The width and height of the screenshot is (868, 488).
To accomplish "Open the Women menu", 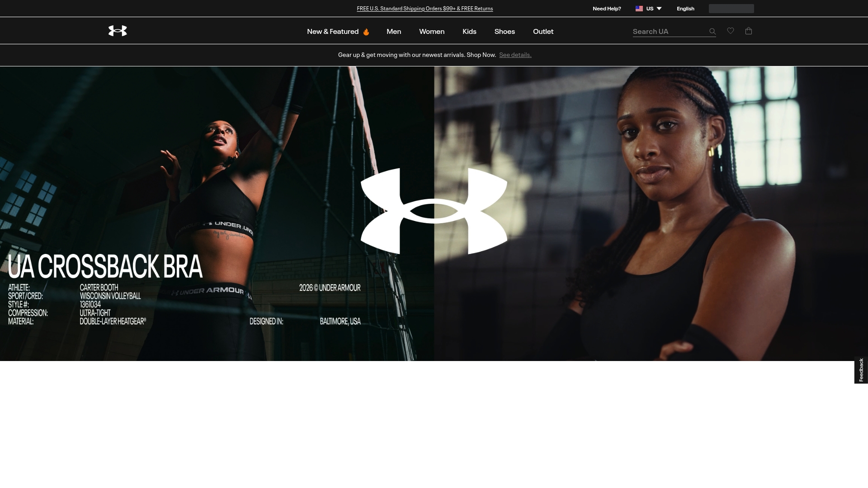I will tap(432, 31).
